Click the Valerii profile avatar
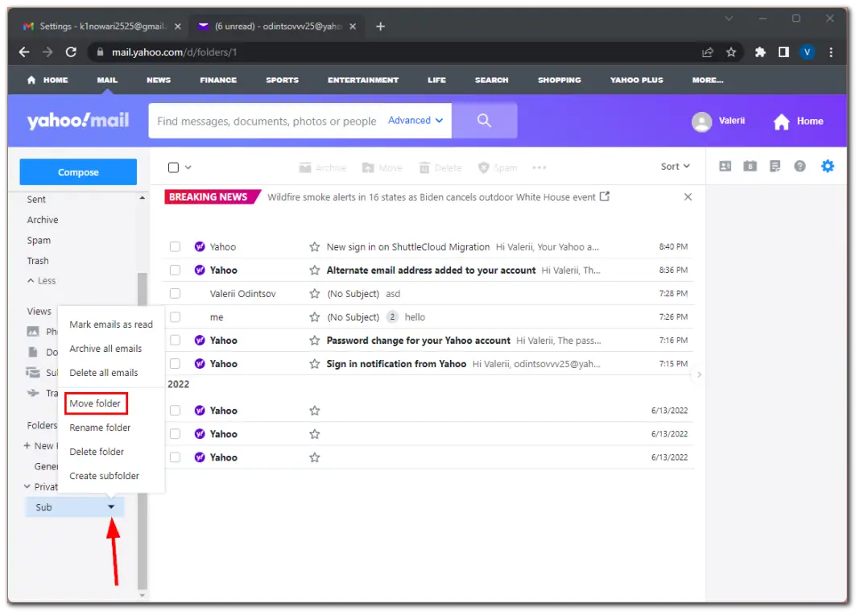Screen dimensions: 860x616 tap(701, 122)
